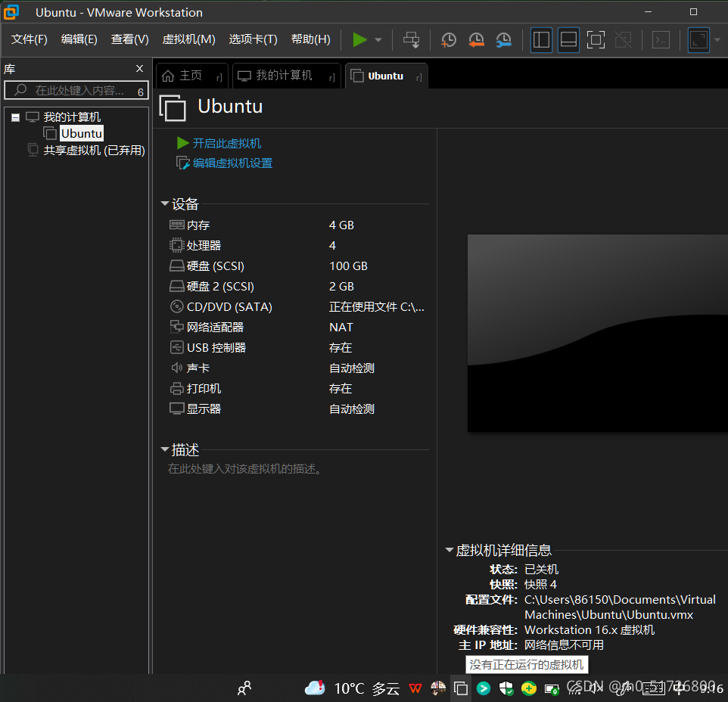Close the 库 library panel
The image size is (728, 702).
tap(140, 69)
